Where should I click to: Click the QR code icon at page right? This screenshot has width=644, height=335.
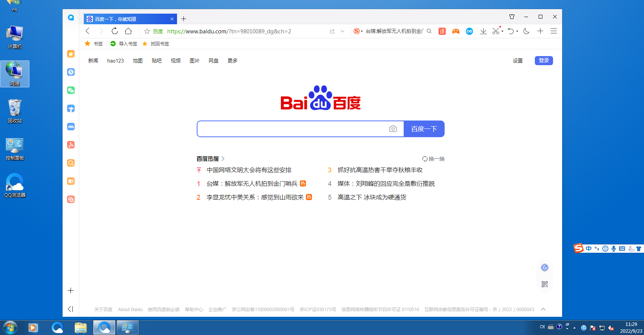click(x=545, y=284)
